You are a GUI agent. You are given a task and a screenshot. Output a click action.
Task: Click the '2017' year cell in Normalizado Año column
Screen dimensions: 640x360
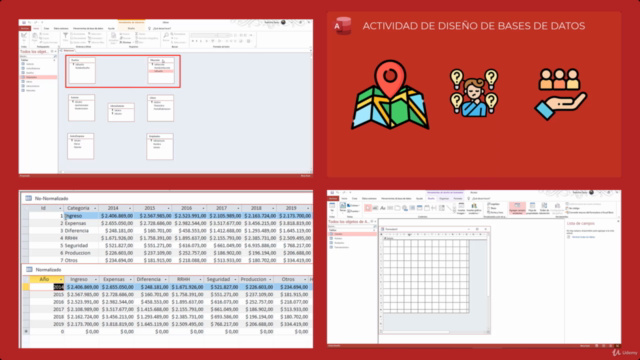pos(47,309)
